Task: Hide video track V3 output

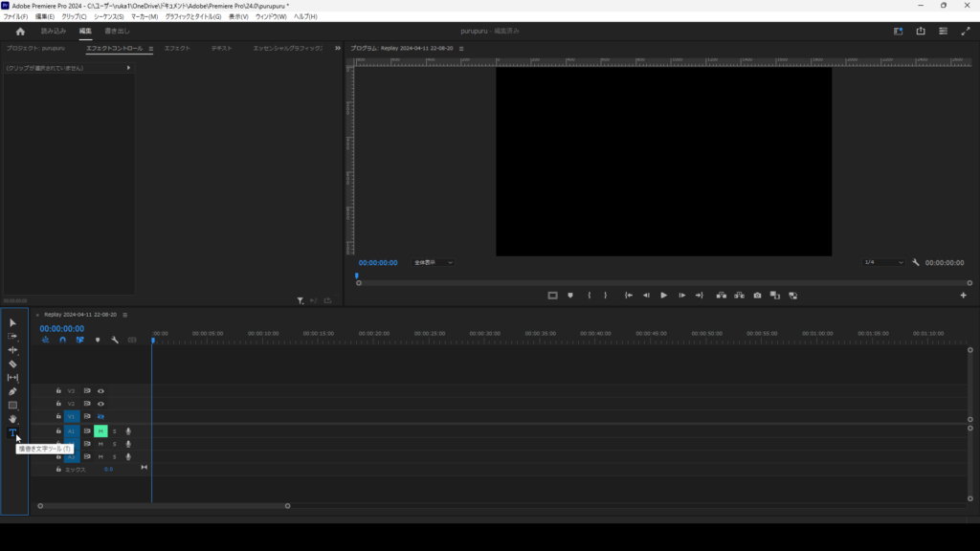Action: point(100,391)
